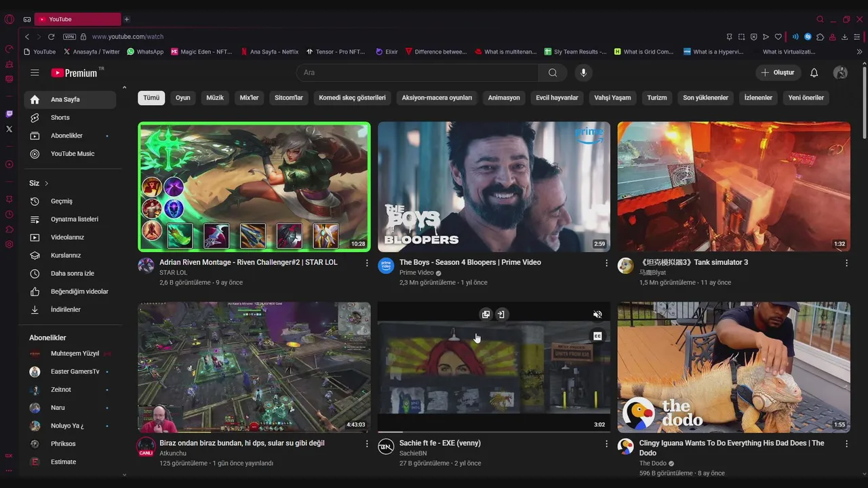The image size is (868, 488).
Task: Open options menu for Sachie ft fe video
Action: (607, 444)
